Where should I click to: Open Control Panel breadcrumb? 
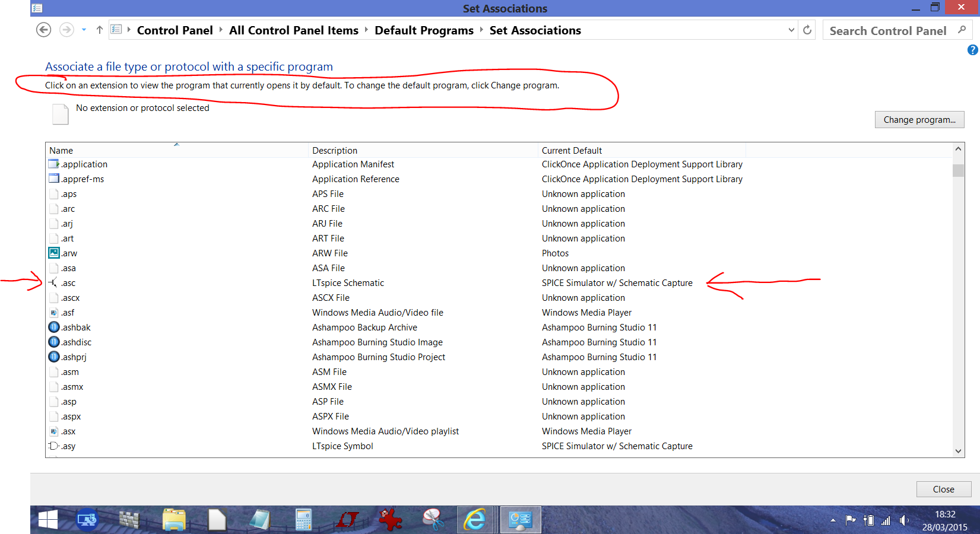[x=175, y=30]
